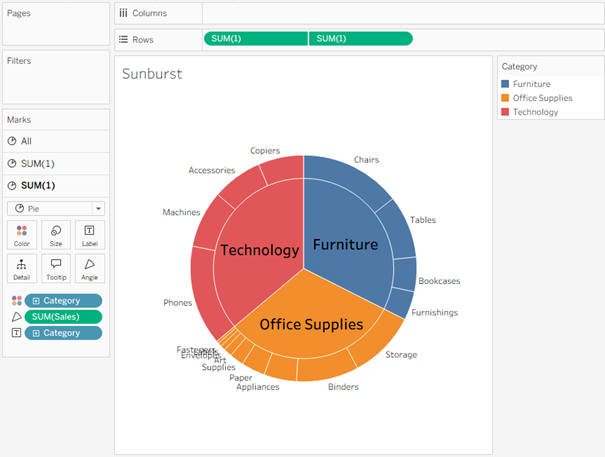Click the SUM(Sales) pill in Marks
605x457 pixels.
coord(63,316)
